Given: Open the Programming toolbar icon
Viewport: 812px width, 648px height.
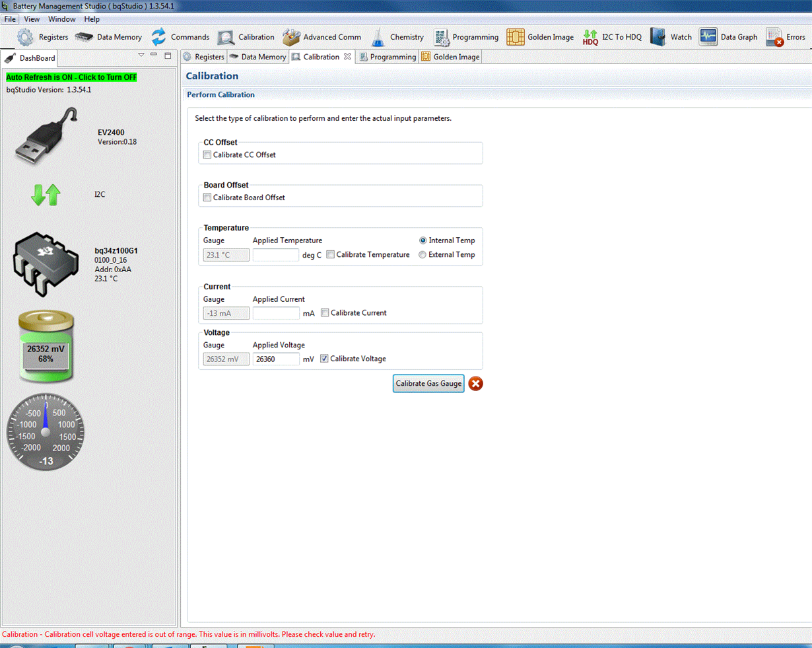Looking at the screenshot, I should 441,38.
